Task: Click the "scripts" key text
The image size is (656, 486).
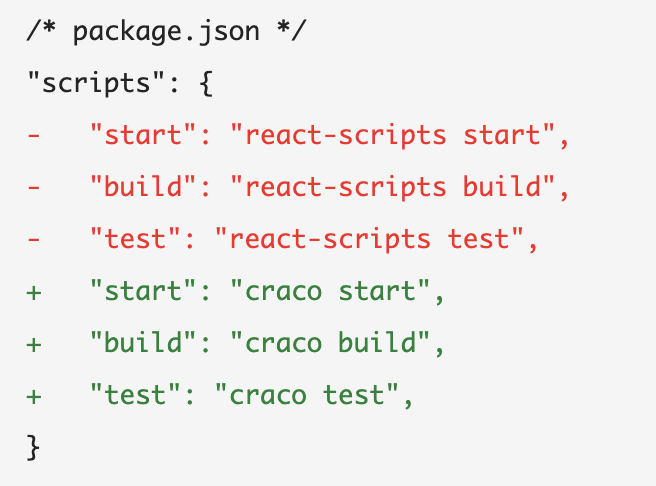Action: (96, 83)
